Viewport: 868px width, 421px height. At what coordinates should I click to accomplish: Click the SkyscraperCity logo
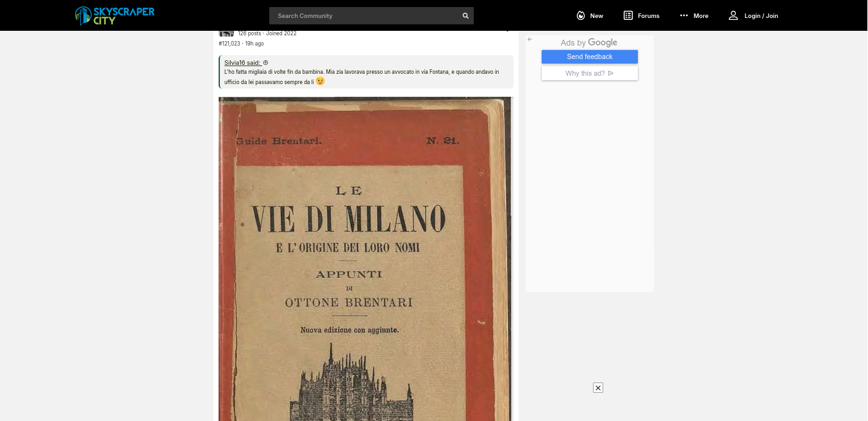point(114,15)
